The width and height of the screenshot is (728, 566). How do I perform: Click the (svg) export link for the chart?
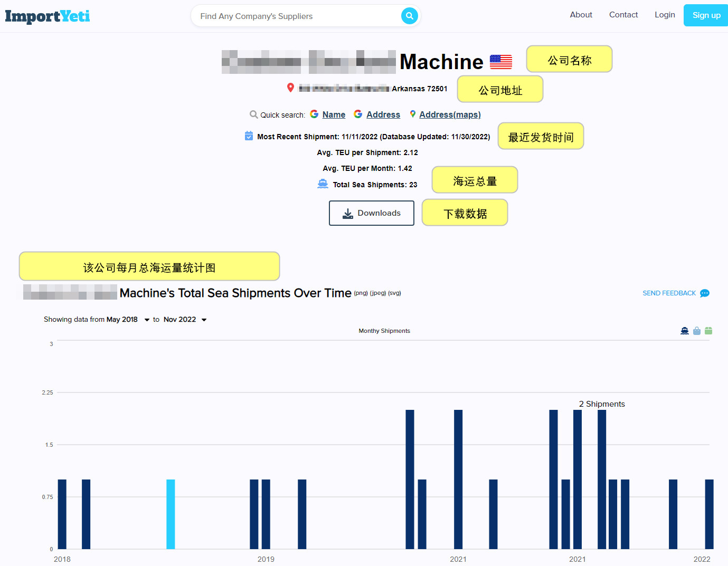[x=394, y=293]
